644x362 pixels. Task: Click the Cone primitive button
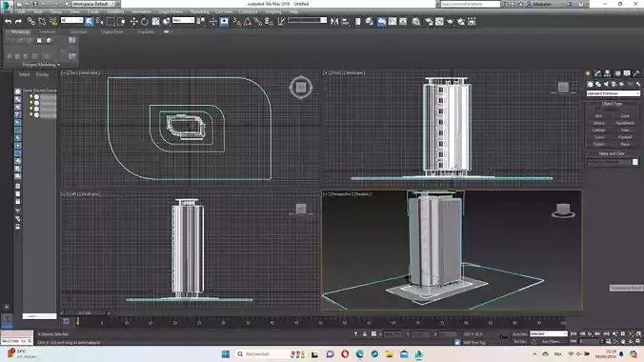coord(625,116)
